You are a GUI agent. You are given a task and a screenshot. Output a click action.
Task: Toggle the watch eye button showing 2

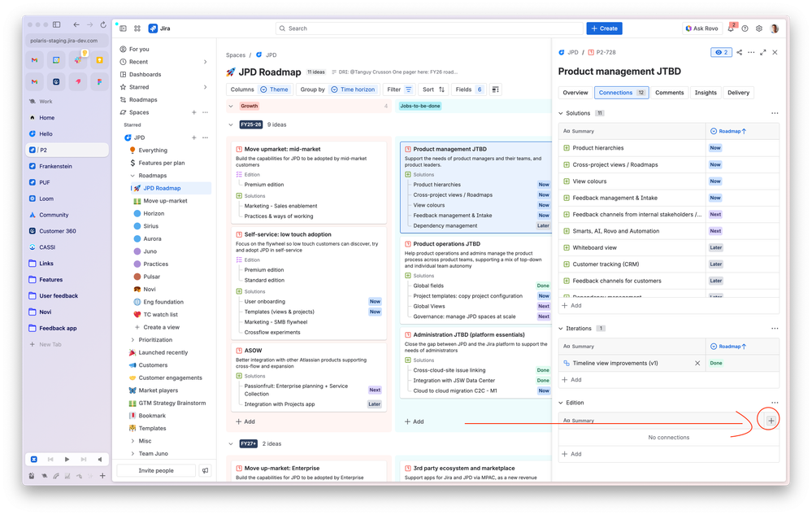click(x=722, y=52)
